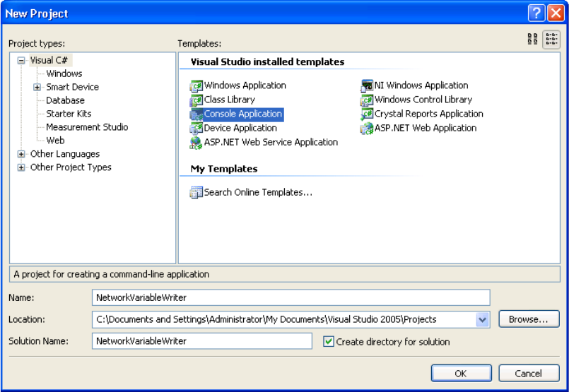Select the ASP.NET Web Application label
This screenshot has width=569, height=392.
426,128
